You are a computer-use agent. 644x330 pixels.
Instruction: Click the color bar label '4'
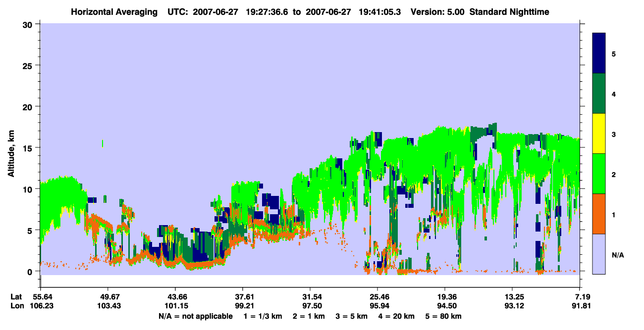coord(614,94)
